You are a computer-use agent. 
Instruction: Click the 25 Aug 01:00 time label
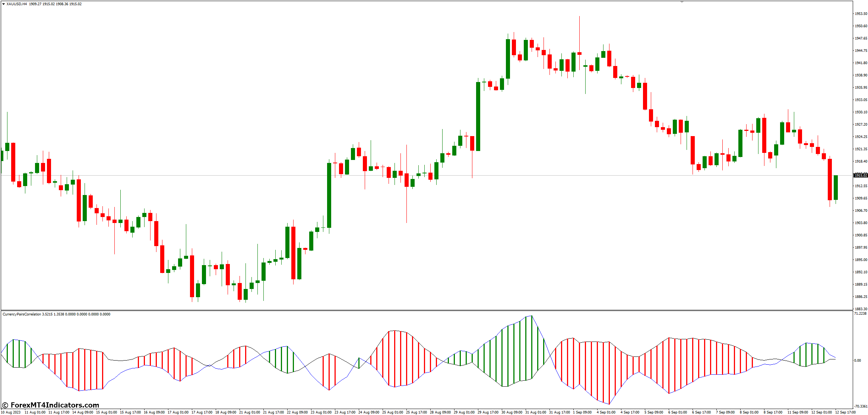[x=393, y=412]
